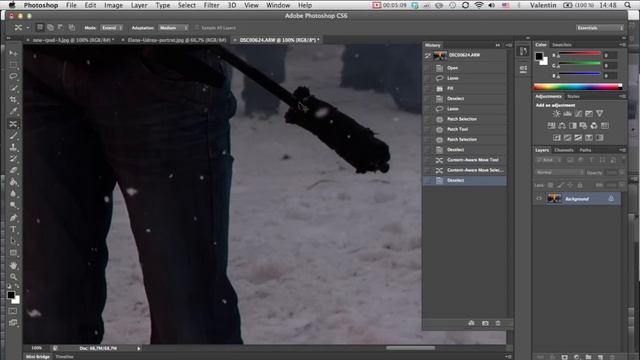Select the Type tool

pyautogui.click(x=13, y=229)
